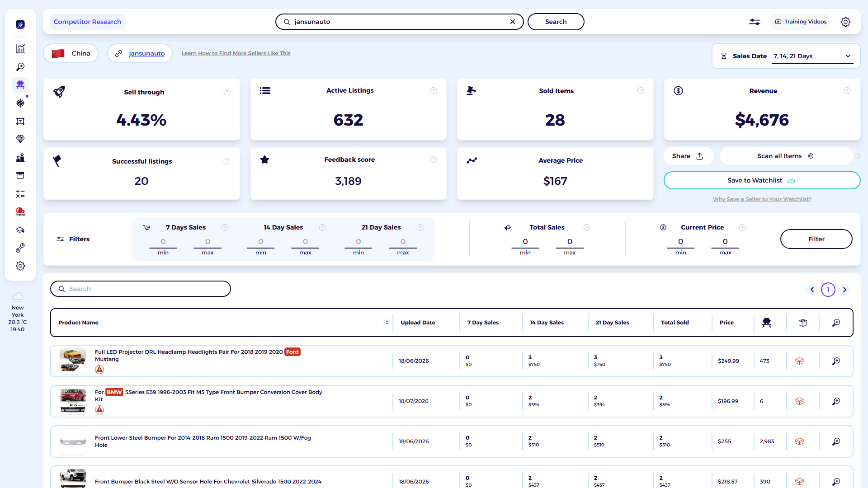Click the warning triangle under the Mustang headlamp listing
The height and width of the screenshot is (488, 868).
(x=99, y=370)
